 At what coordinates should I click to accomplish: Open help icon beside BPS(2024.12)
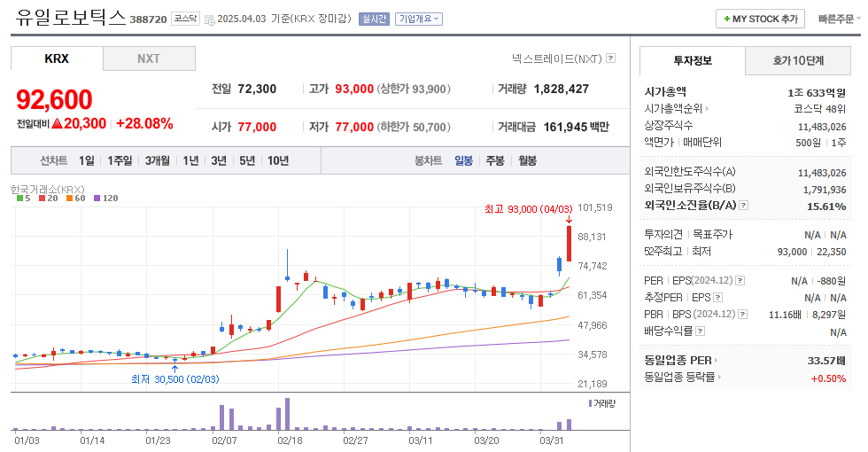pos(743,314)
